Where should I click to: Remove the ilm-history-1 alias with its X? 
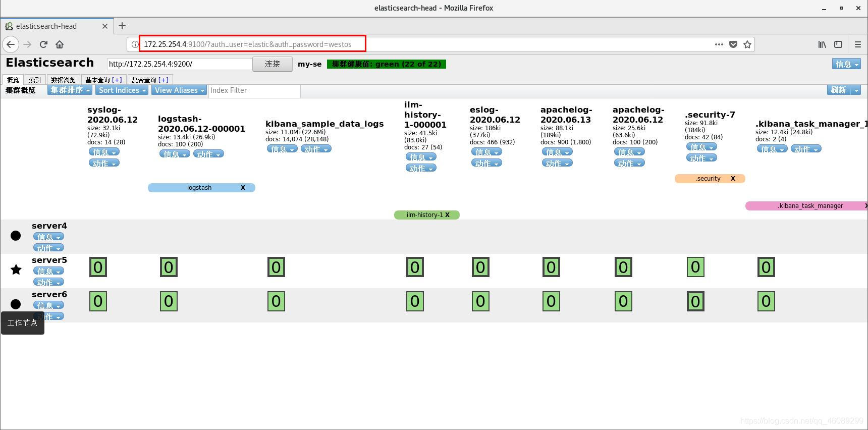point(447,215)
